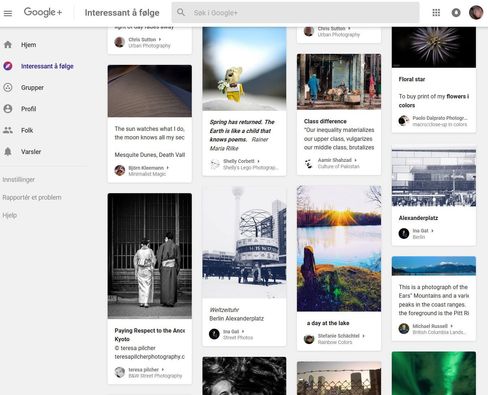Open the account profile avatar

(476, 13)
